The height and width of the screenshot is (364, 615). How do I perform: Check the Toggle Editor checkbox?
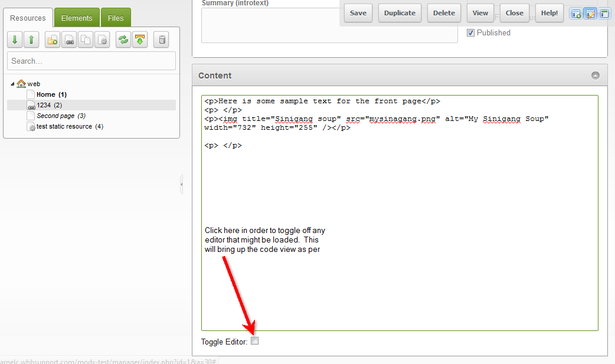tap(255, 341)
